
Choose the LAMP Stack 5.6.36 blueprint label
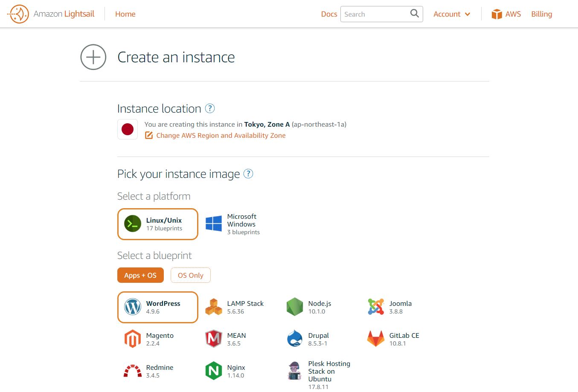(245, 307)
